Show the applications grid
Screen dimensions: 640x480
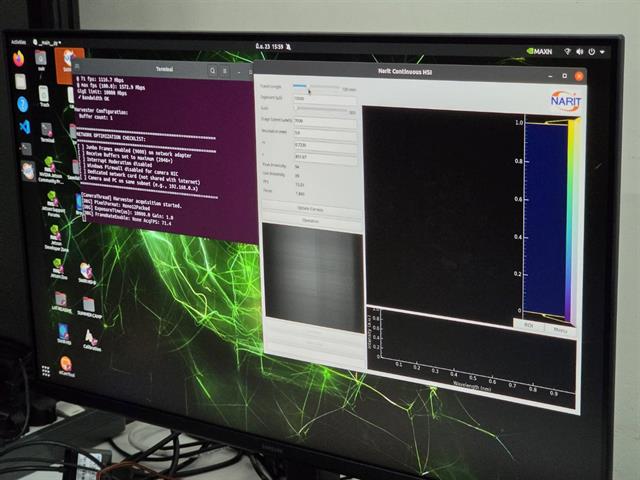[46, 371]
